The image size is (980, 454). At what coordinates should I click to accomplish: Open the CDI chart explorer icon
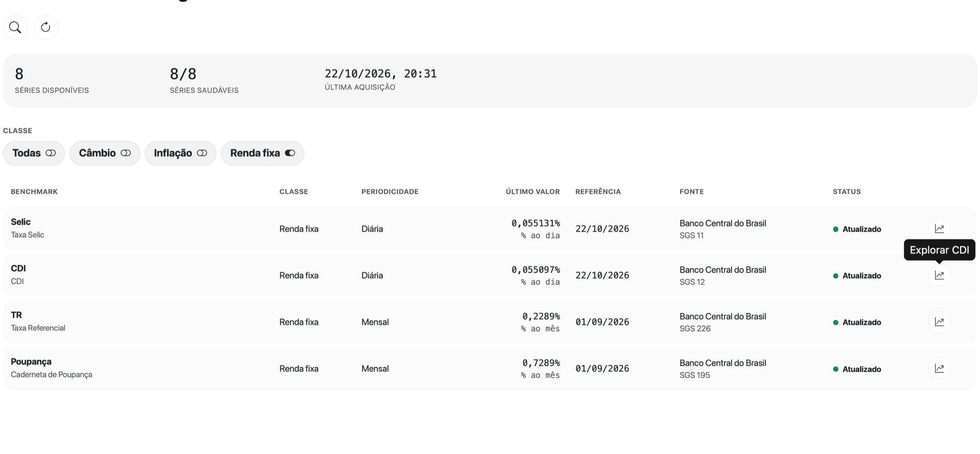940,275
